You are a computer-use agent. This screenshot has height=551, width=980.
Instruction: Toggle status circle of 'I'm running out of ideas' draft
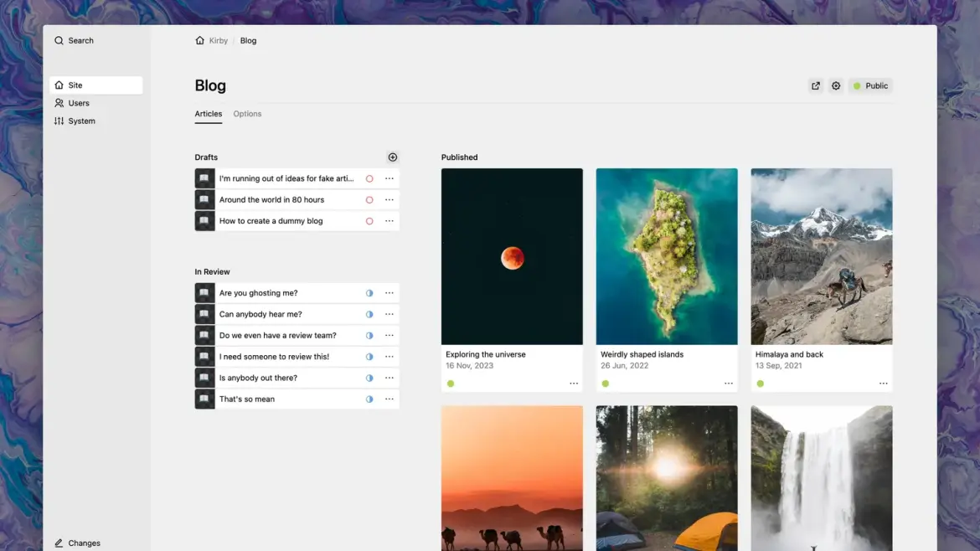pyautogui.click(x=369, y=178)
